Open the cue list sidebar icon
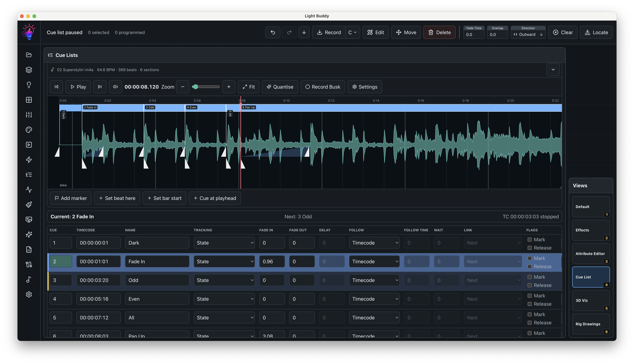Viewport: 634px width, 364px height. (29, 175)
